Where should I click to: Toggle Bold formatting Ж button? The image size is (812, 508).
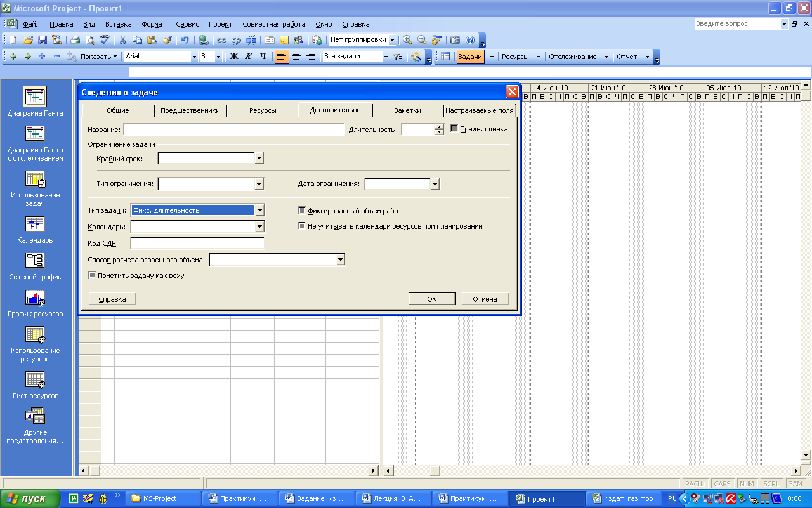pyautogui.click(x=233, y=57)
